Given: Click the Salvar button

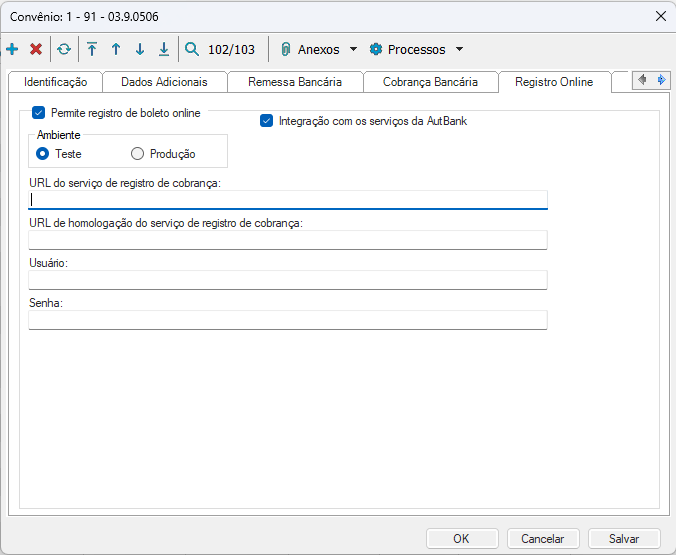Looking at the screenshot, I should [624, 538].
